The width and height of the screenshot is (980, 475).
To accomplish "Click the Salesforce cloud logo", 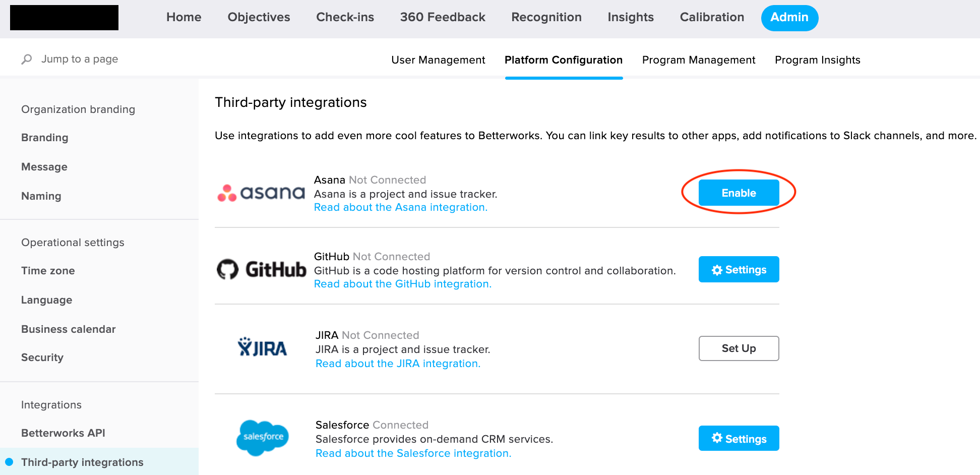I will point(263,438).
